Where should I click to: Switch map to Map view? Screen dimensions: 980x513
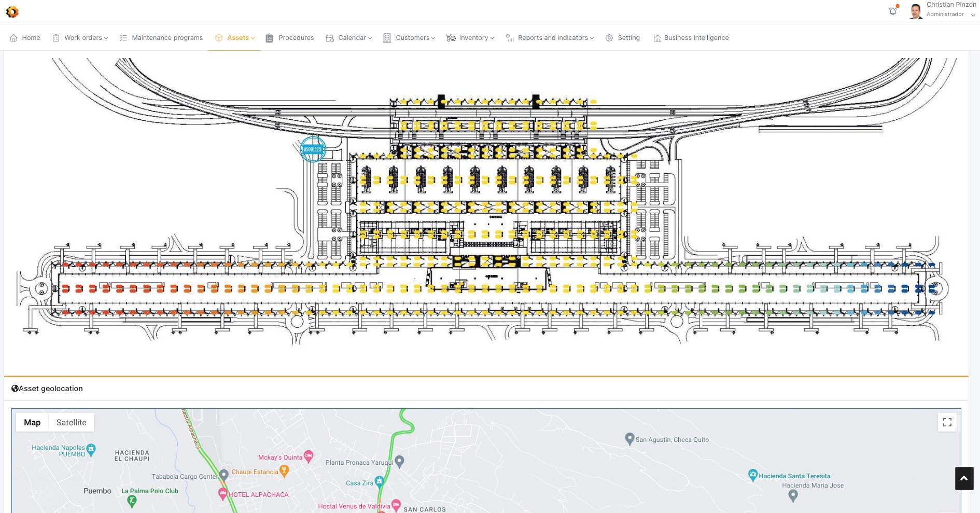coord(32,422)
